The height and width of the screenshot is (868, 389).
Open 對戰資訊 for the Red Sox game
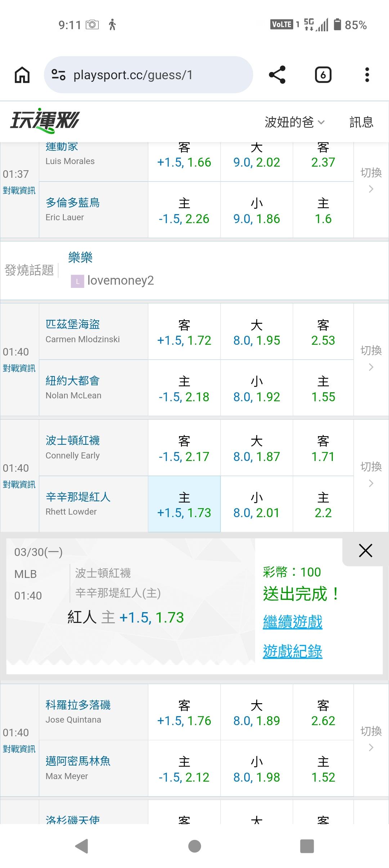[19, 484]
